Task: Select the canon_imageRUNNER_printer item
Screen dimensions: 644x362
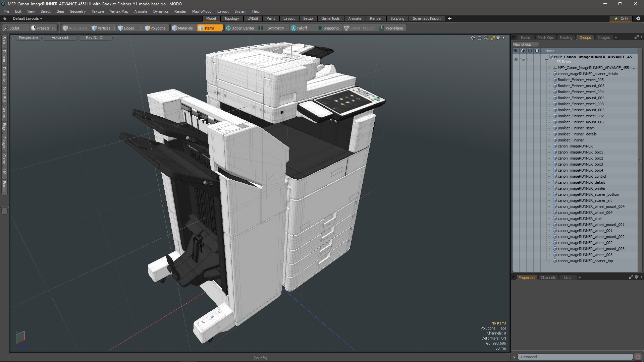Action: click(x=581, y=188)
